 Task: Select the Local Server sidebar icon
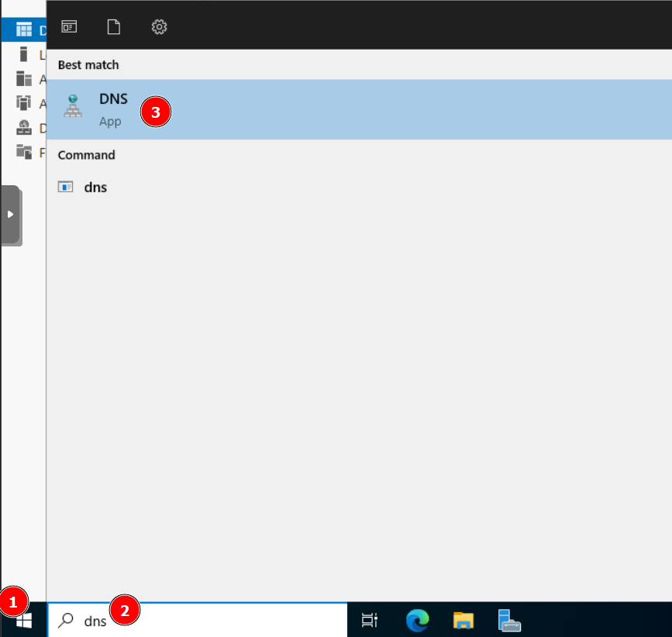(23, 54)
